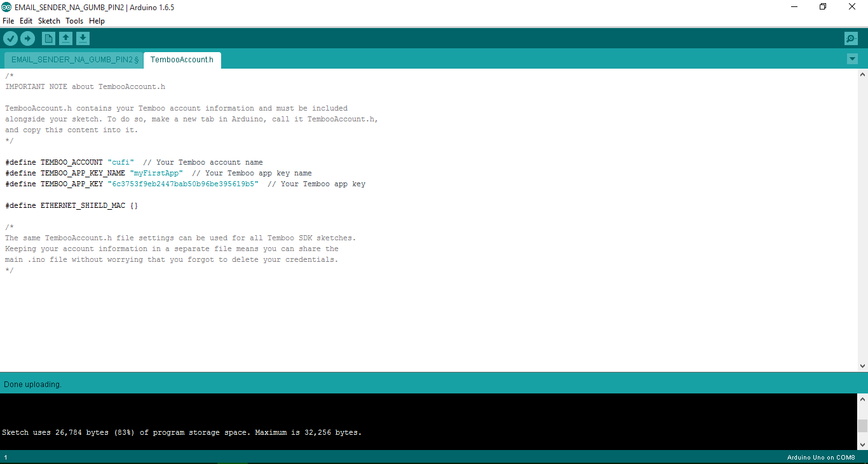Click the "cufi" account name string
The height and width of the screenshot is (464, 868).
point(121,163)
